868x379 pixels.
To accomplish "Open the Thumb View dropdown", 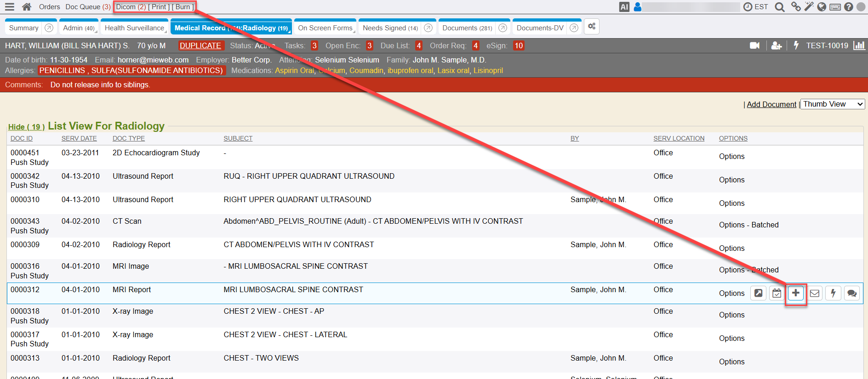I will tap(833, 104).
